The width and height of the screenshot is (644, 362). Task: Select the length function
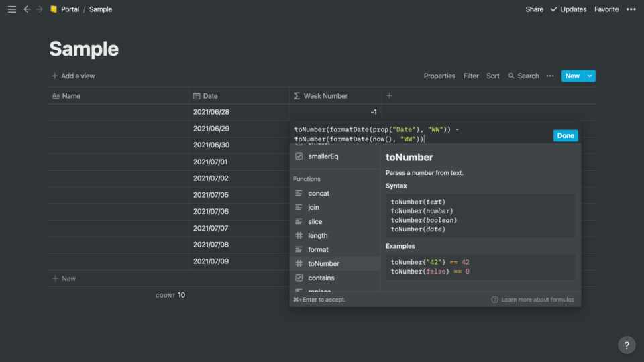pos(335,235)
